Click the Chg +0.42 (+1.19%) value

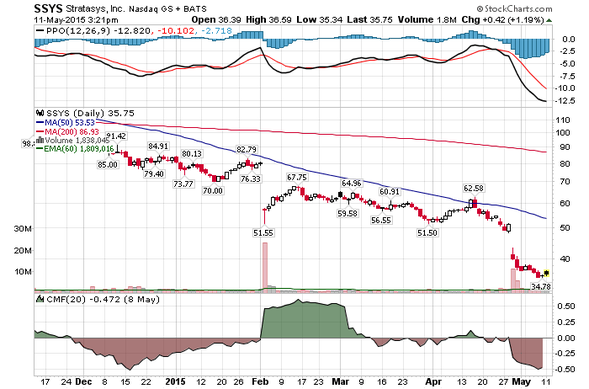(x=503, y=20)
